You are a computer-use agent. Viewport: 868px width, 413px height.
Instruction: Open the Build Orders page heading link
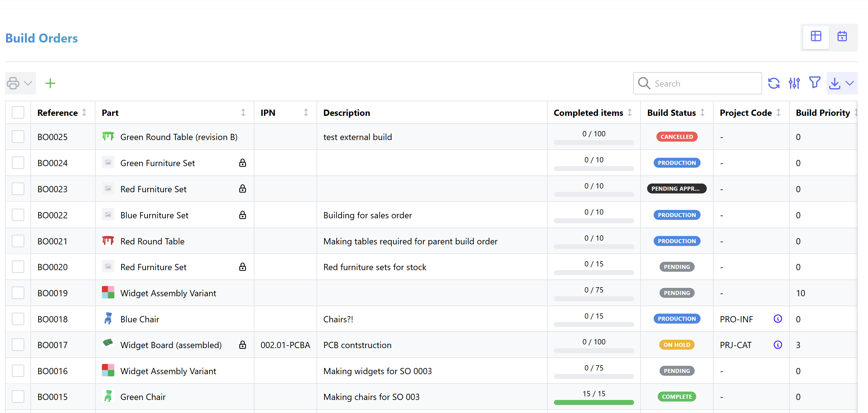click(41, 38)
